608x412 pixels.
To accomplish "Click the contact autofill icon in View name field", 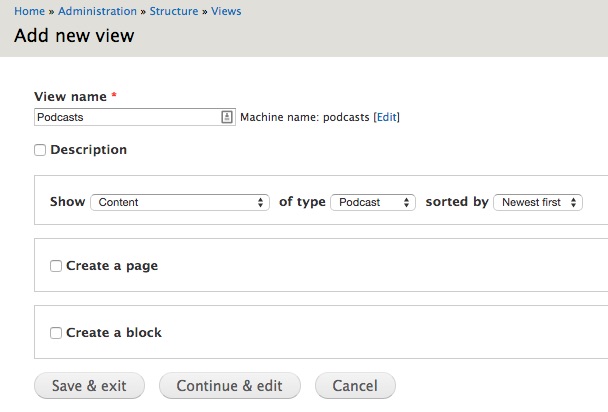I will (x=227, y=117).
